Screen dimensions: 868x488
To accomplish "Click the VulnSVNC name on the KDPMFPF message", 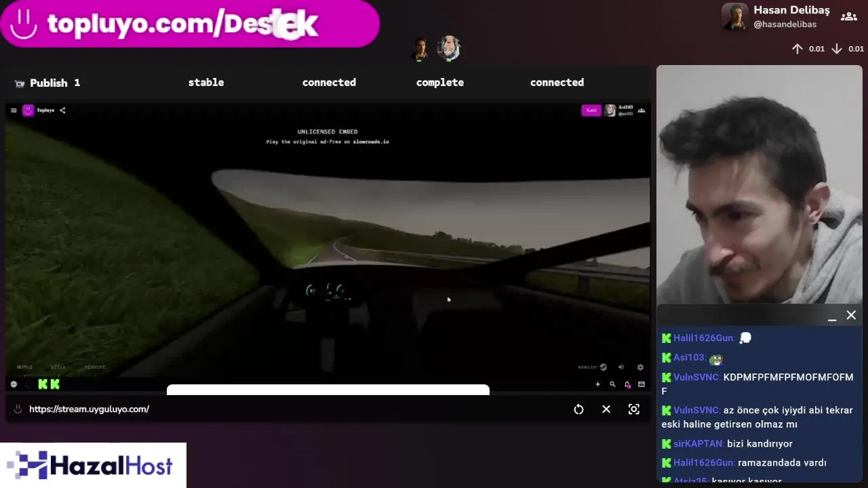I will coord(696,377).
